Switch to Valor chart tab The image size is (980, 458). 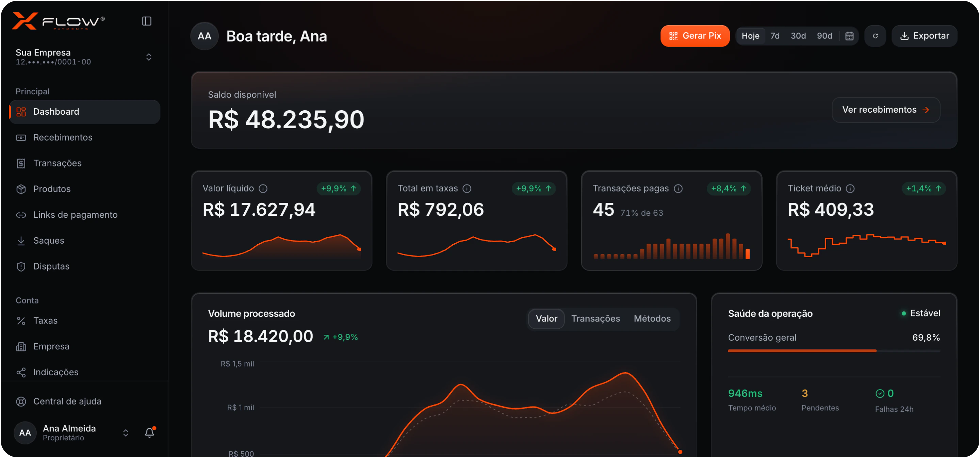point(546,319)
